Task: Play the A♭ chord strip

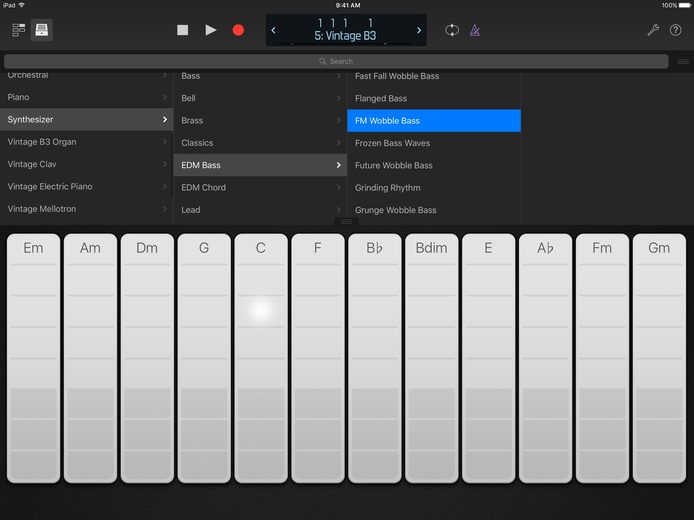Action: click(545, 358)
